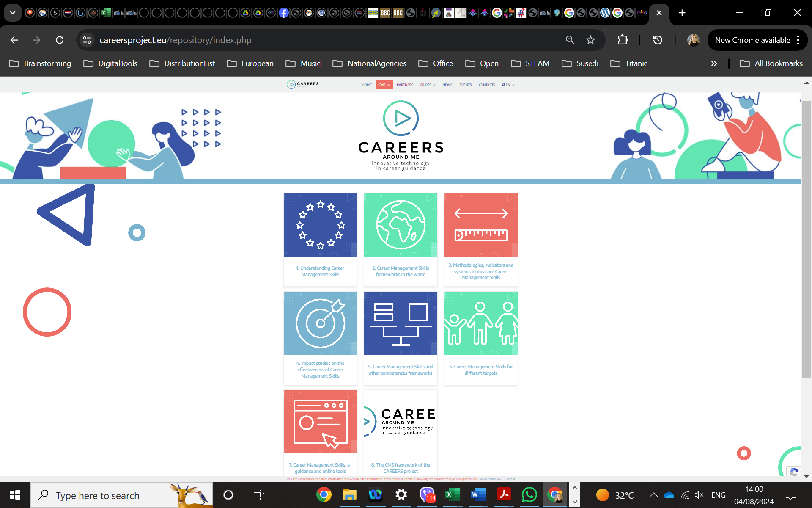
Task: Go back to the previous page
Action: point(14,40)
